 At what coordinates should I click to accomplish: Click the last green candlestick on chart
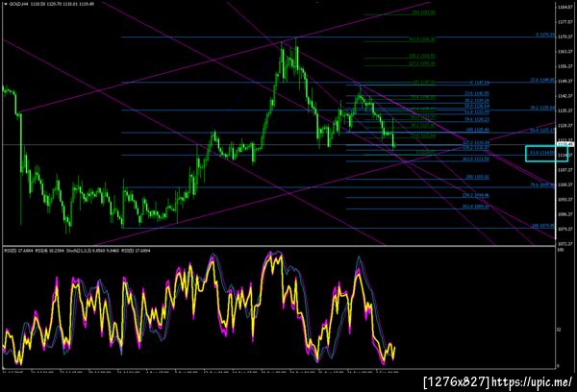(x=393, y=145)
